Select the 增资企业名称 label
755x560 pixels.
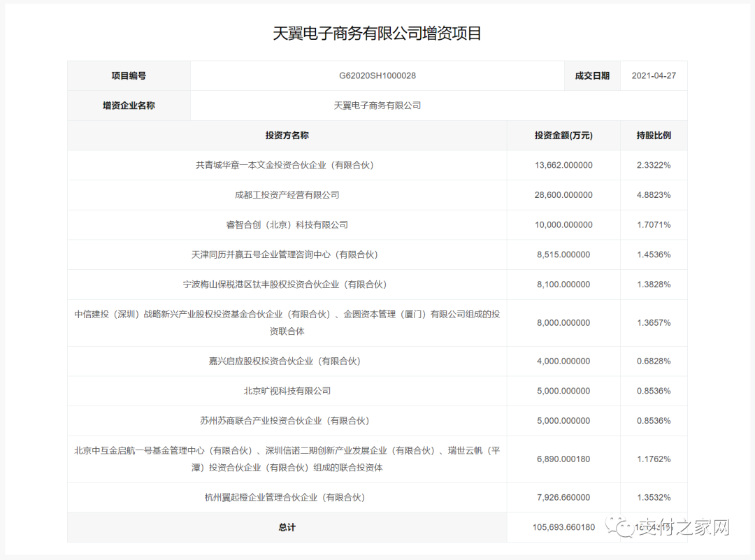coord(129,106)
